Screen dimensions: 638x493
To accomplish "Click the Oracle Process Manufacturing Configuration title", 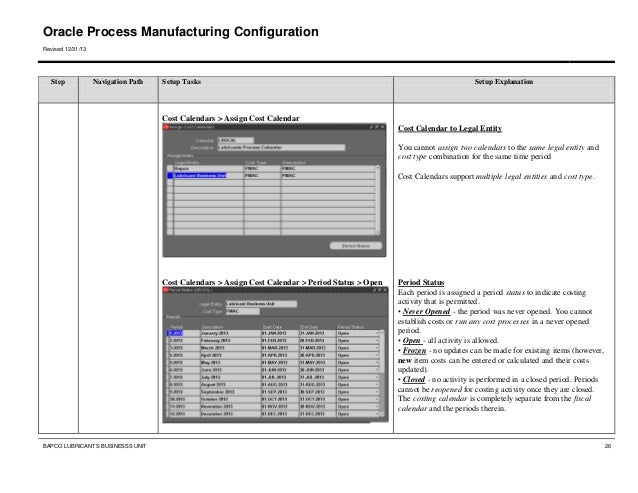I will pyautogui.click(x=181, y=32).
